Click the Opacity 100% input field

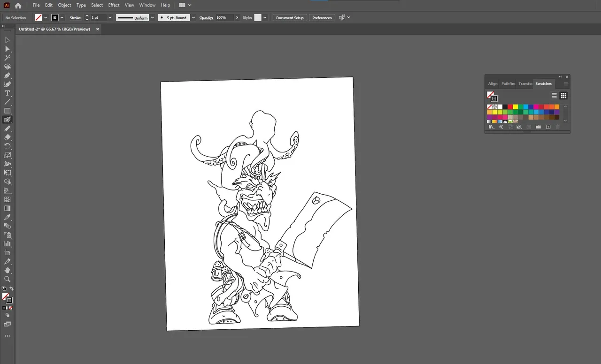pyautogui.click(x=224, y=18)
